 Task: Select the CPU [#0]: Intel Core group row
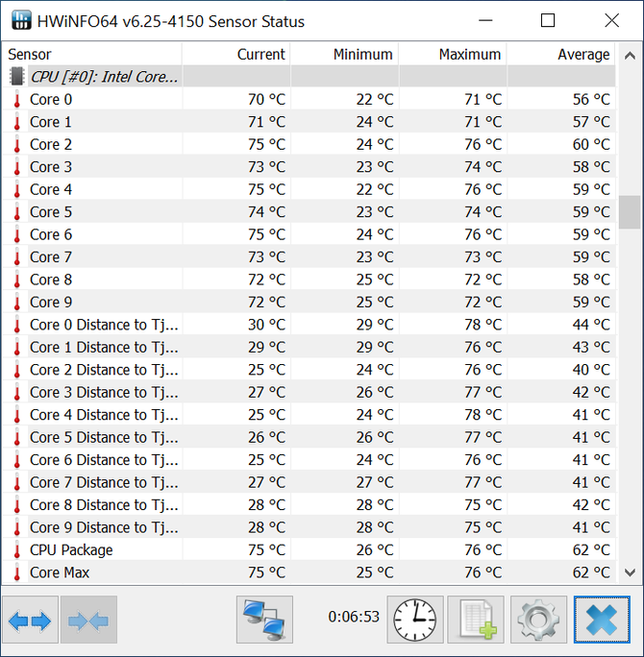coord(310,76)
